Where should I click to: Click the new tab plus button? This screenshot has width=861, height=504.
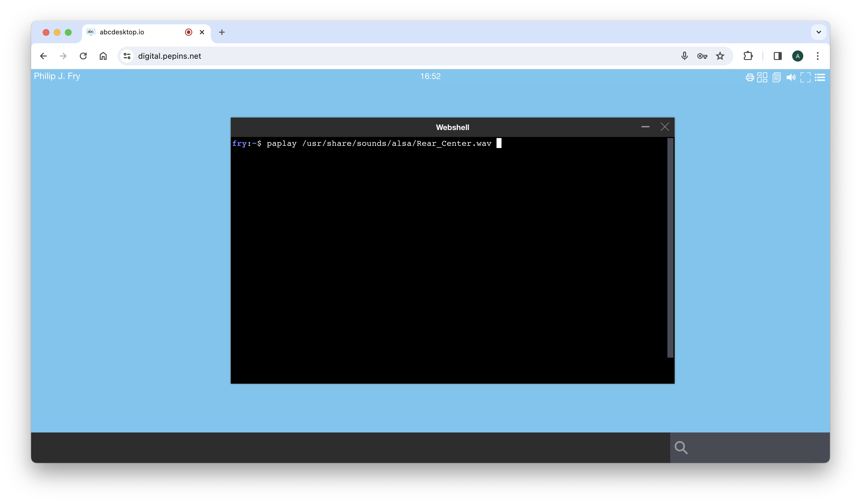pos(222,31)
